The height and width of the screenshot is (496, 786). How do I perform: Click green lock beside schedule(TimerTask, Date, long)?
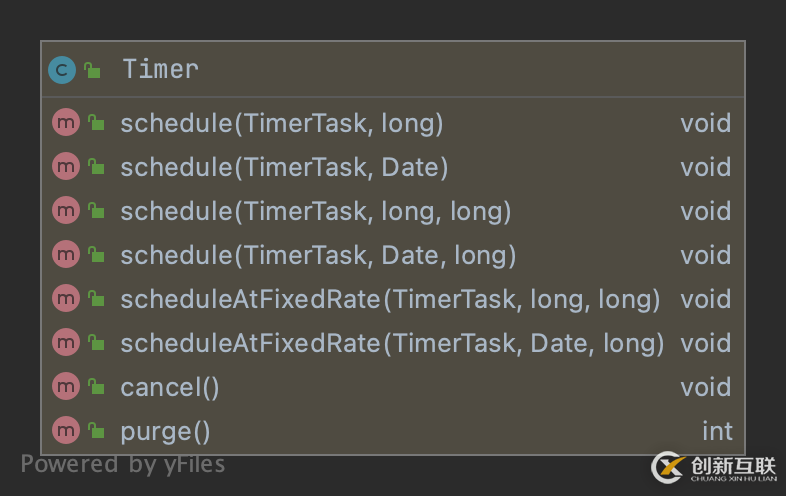click(96, 255)
